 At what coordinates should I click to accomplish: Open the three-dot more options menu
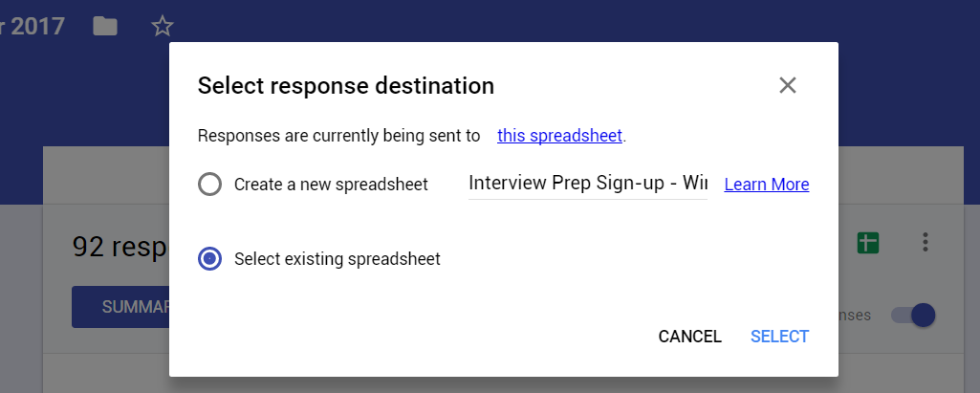click(x=926, y=243)
